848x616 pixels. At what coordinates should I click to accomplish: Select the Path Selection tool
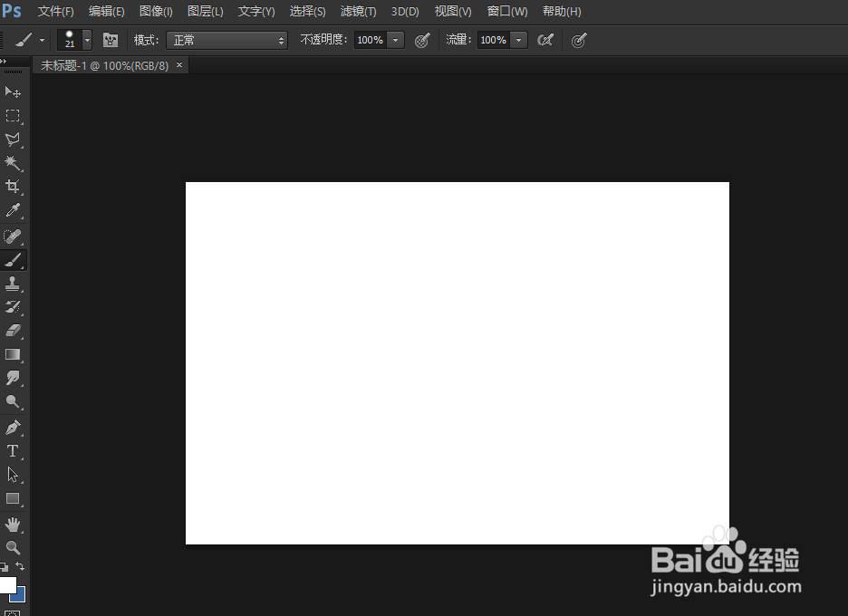[13, 475]
